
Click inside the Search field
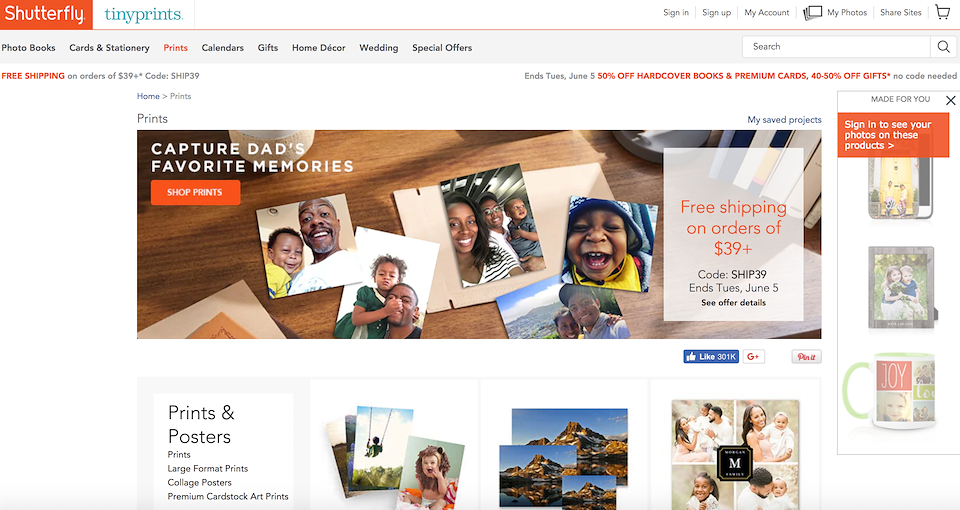click(836, 47)
